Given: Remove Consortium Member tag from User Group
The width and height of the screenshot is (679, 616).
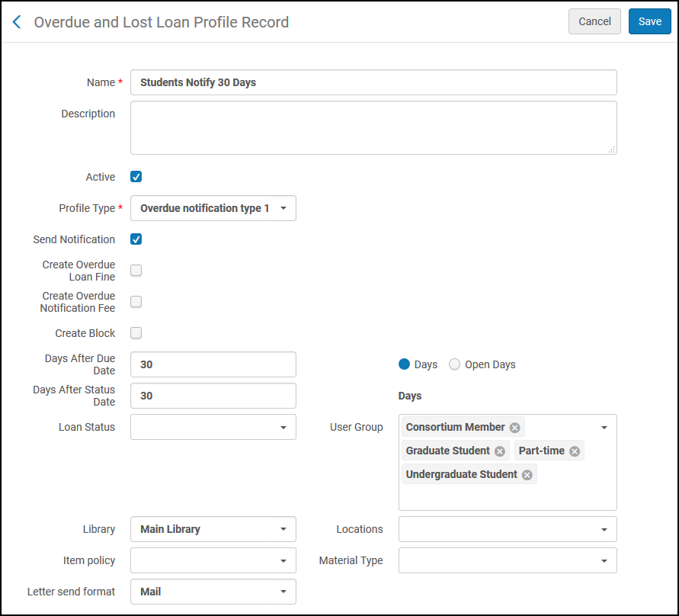Looking at the screenshot, I should coord(515,428).
